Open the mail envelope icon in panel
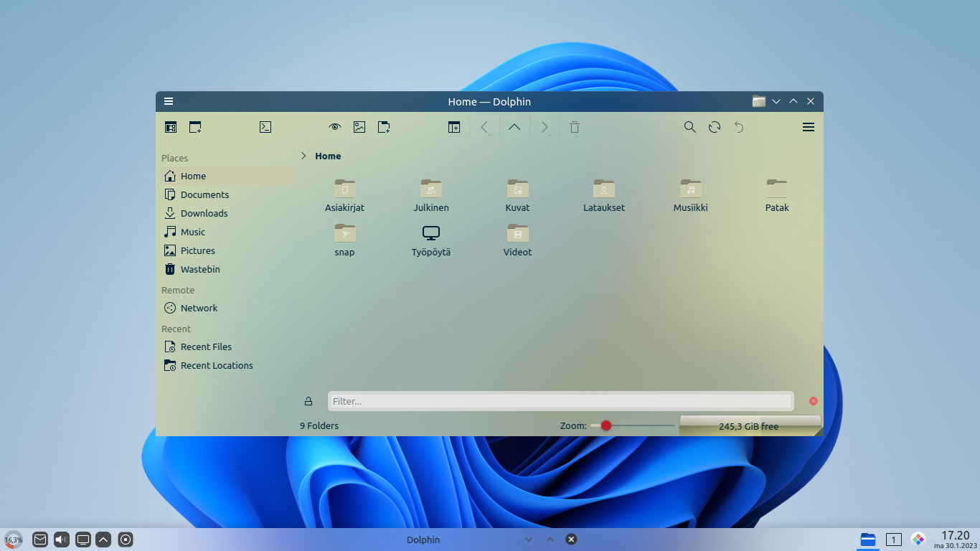 click(x=40, y=540)
